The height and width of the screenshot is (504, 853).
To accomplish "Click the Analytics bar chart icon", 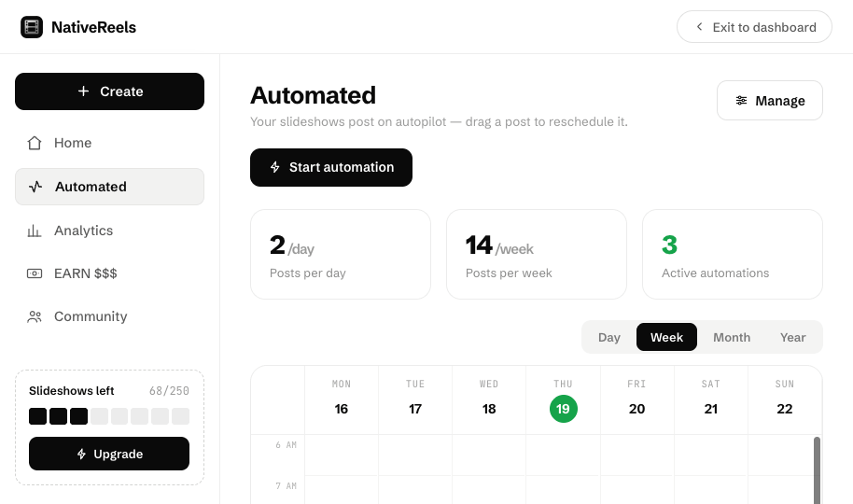I will [35, 231].
